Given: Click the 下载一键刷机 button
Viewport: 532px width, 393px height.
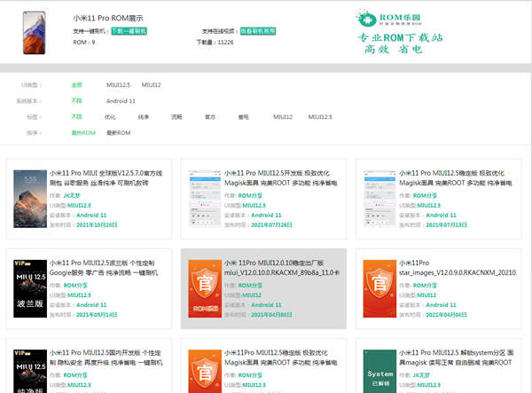Looking at the screenshot, I should 129,31.
